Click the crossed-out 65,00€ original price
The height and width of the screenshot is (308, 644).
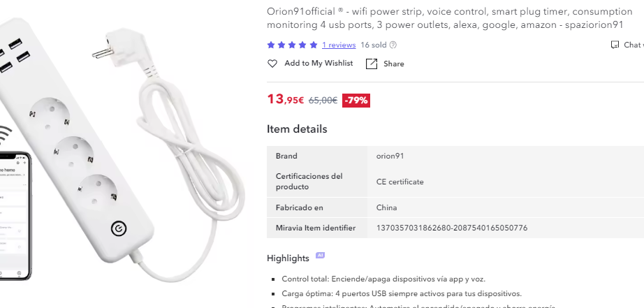point(323,100)
